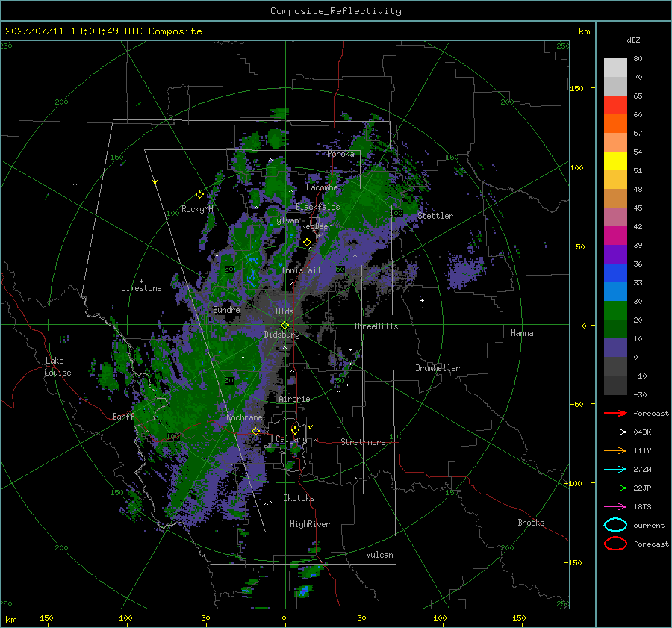Click the Sylvan label
The width and height of the screenshot is (672, 628).
[285, 220]
